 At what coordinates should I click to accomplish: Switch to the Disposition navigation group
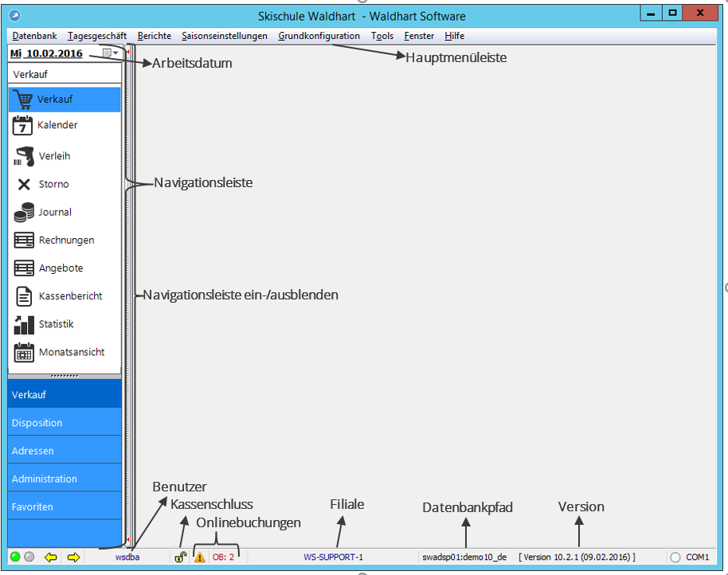(65, 422)
